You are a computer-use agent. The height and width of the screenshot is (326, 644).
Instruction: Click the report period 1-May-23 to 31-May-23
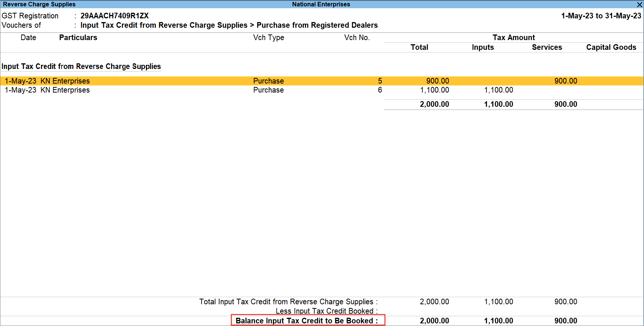pos(601,16)
